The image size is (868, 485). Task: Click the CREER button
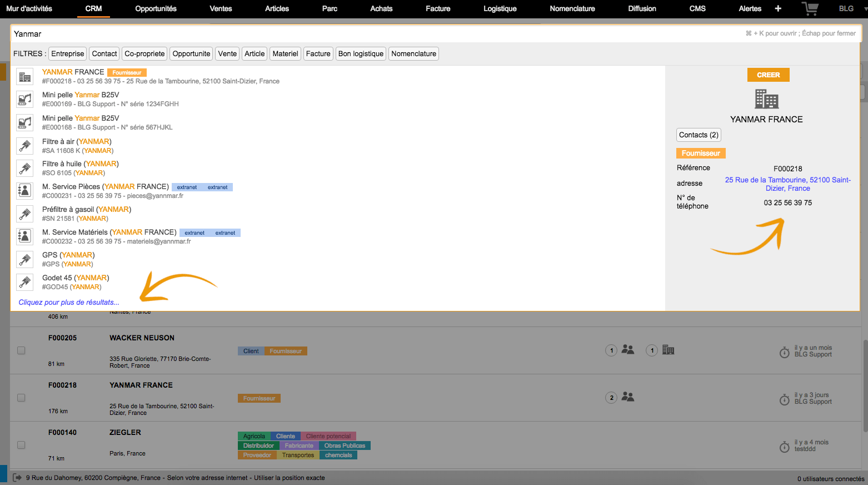coord(768,75)
